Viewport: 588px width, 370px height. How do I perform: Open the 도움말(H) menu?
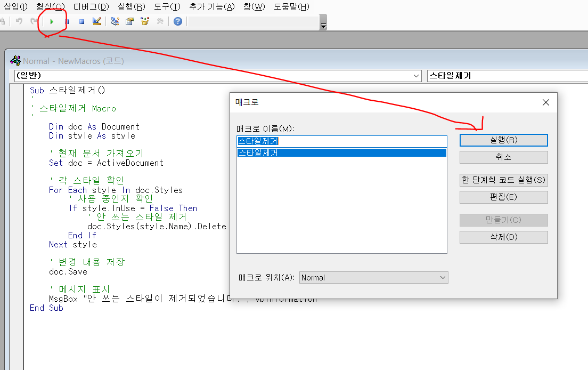[291, 7]
